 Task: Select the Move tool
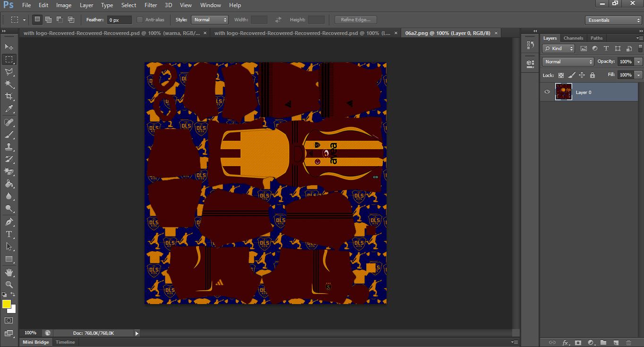[x=9, y=47]
